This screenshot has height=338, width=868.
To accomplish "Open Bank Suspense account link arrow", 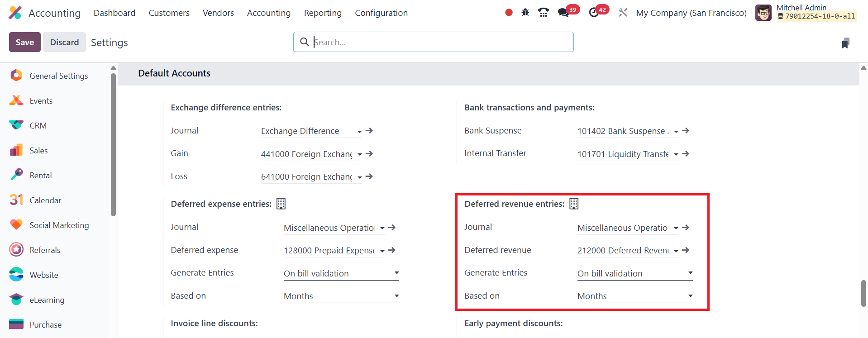I will coord(686,131).
